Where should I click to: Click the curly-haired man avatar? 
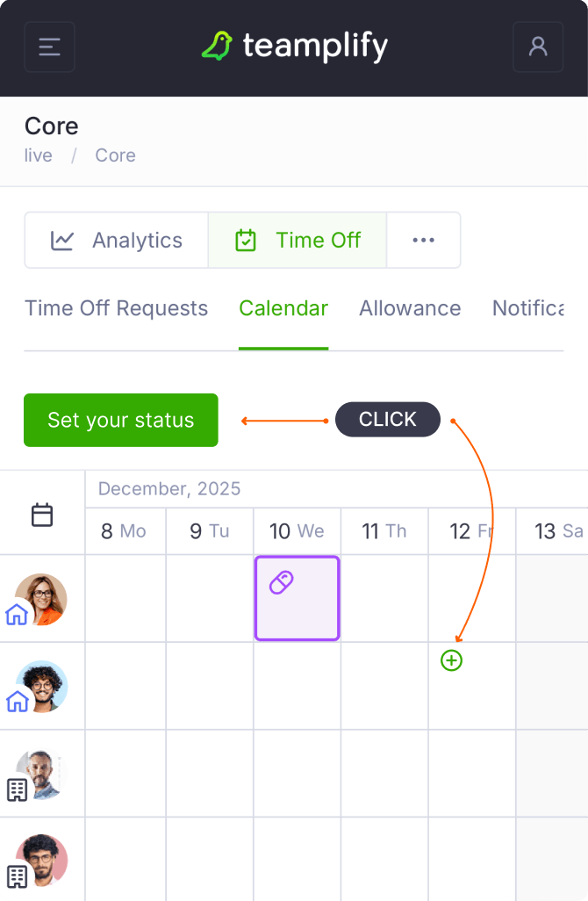[43, 685]
